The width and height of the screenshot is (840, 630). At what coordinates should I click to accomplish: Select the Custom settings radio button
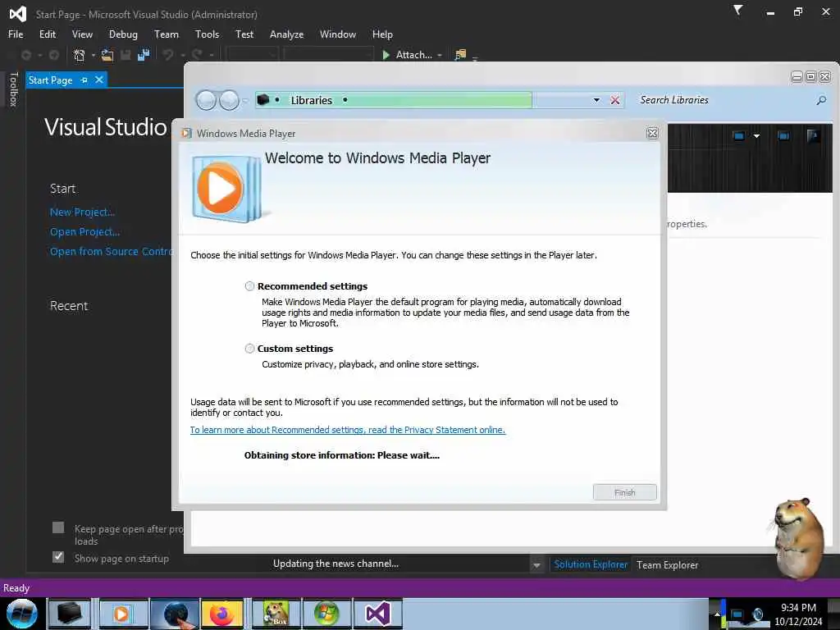[249, 349]
